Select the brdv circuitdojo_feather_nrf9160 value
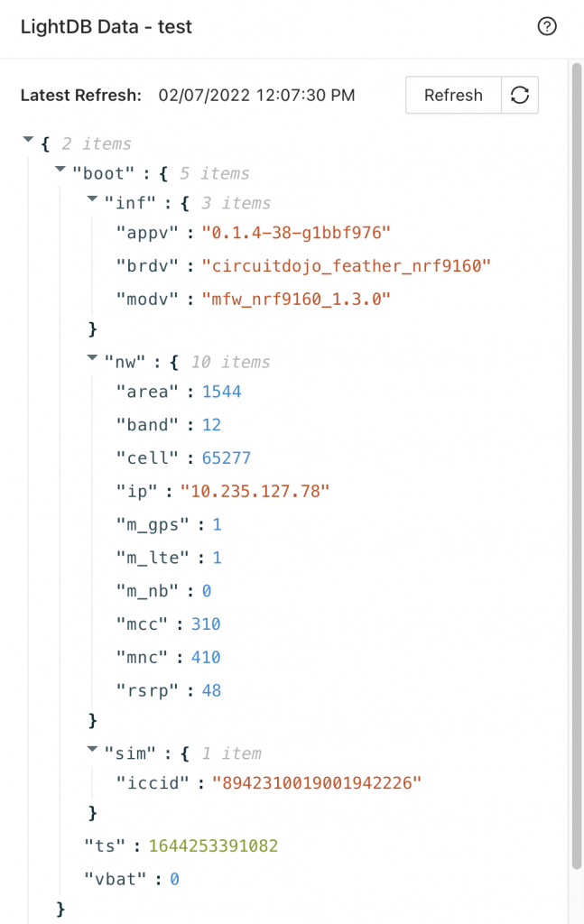Viewport: 584px width, 924px height. click(x=346, y=266)
